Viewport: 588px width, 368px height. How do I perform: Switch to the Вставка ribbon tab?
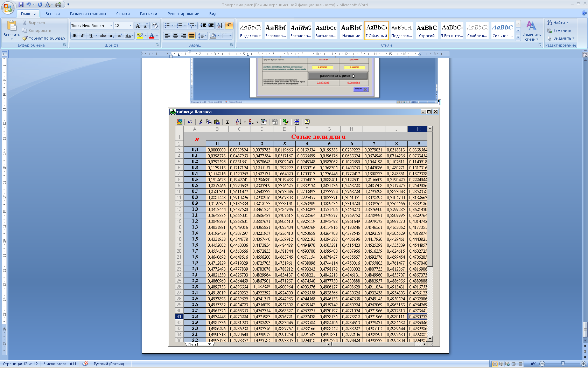pyautogui.click(x=52, y=14)
